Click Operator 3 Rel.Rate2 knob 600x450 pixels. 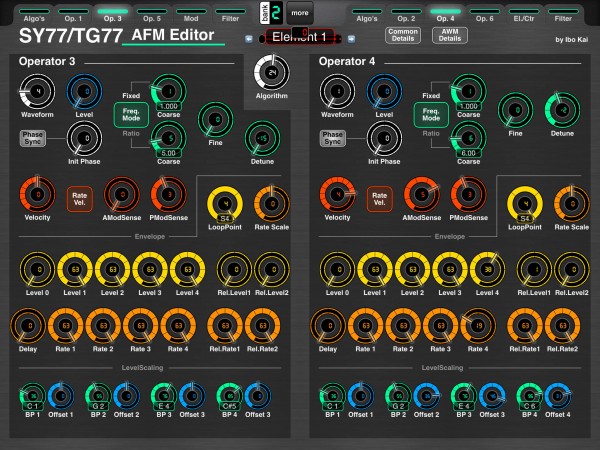point(262,326)
